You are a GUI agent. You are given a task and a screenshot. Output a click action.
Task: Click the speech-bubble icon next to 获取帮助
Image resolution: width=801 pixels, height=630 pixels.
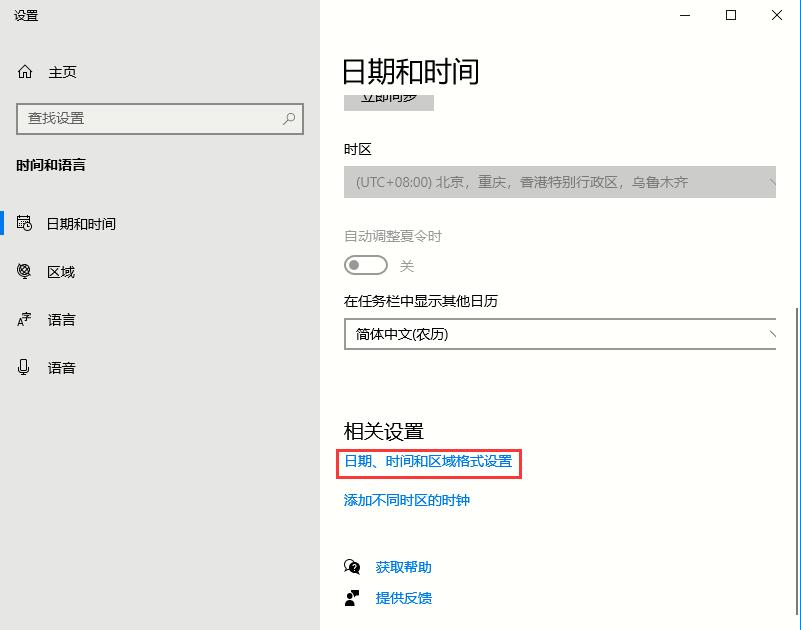351,567
